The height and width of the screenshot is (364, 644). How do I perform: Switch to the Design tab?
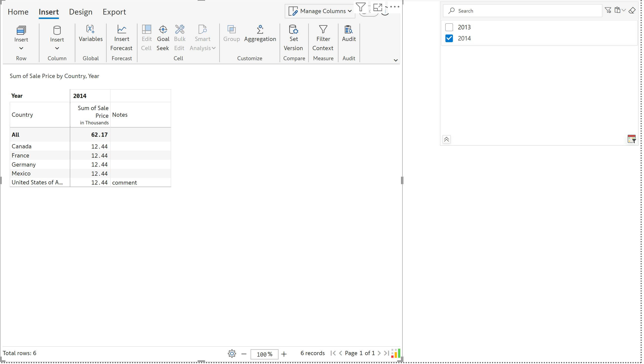click(80, 12)
